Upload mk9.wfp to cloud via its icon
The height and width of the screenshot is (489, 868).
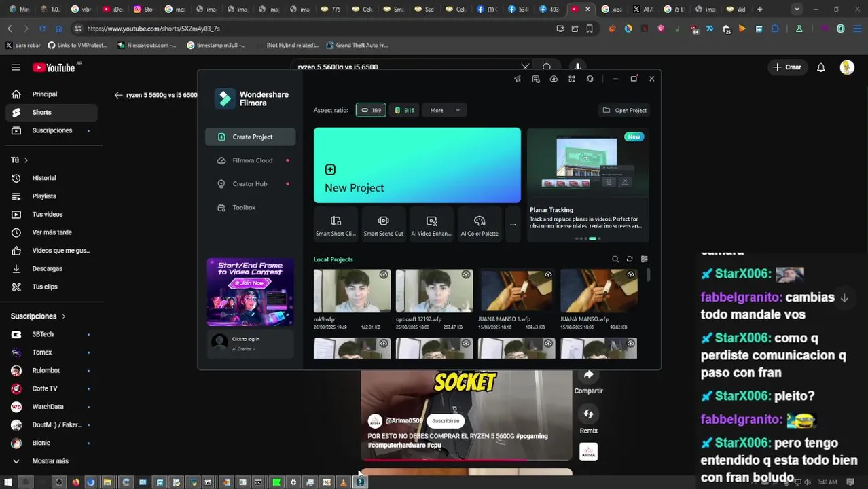coord(384,275)
